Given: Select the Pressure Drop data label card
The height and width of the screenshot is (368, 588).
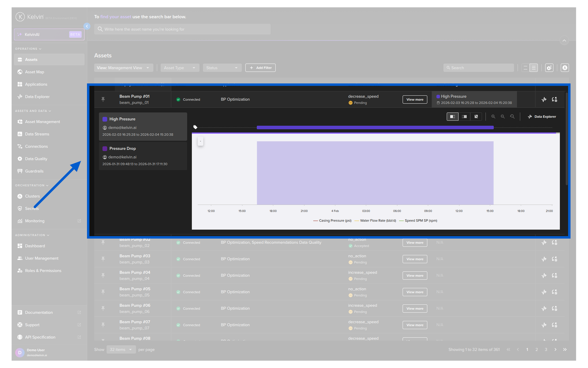Looking at the screenshot, I should (x=143, y=156).
